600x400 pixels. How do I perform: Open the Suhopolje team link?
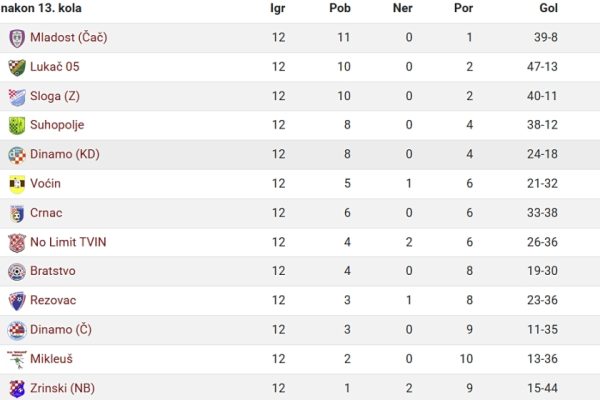(x=57, y=125)
